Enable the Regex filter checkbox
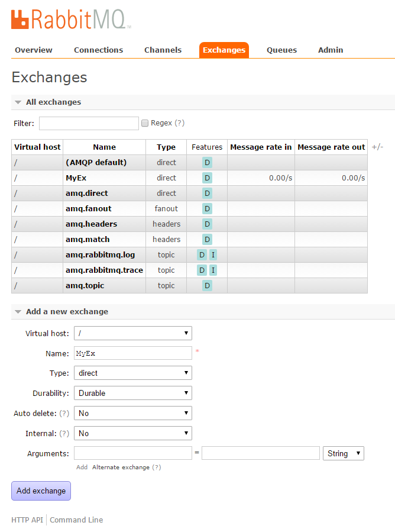The height and width of the screenshot is (532, 395). (145, 123)
